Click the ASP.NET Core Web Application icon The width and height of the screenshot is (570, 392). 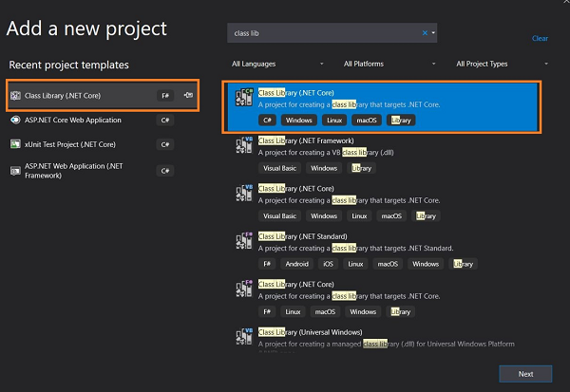15,120
